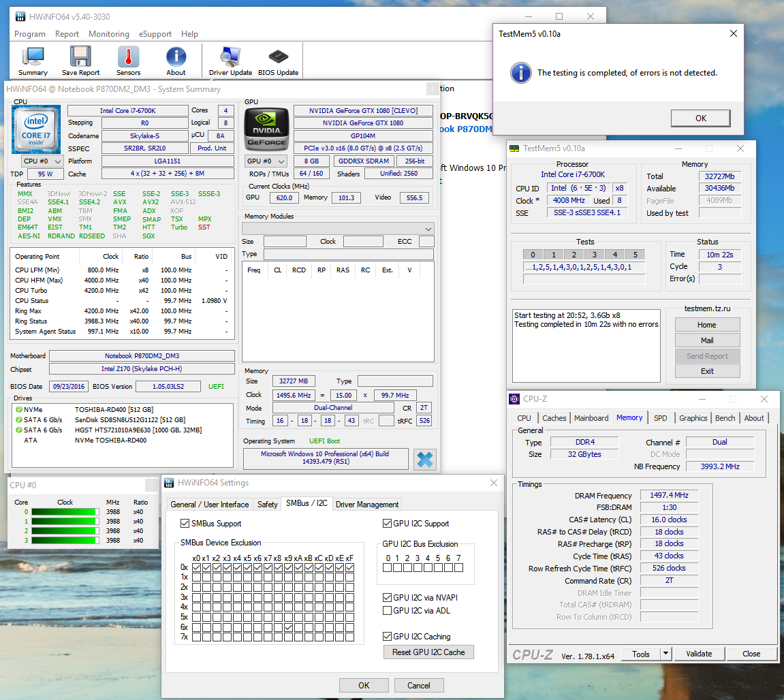This screenshot has width=784, height=700.
Task: Click the CPU-Z window title icon
Action: pos(514,399)
